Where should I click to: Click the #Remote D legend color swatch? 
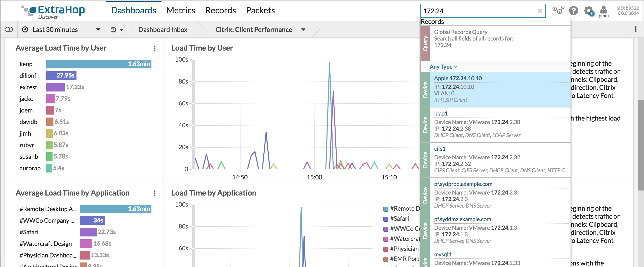(386, 209)
